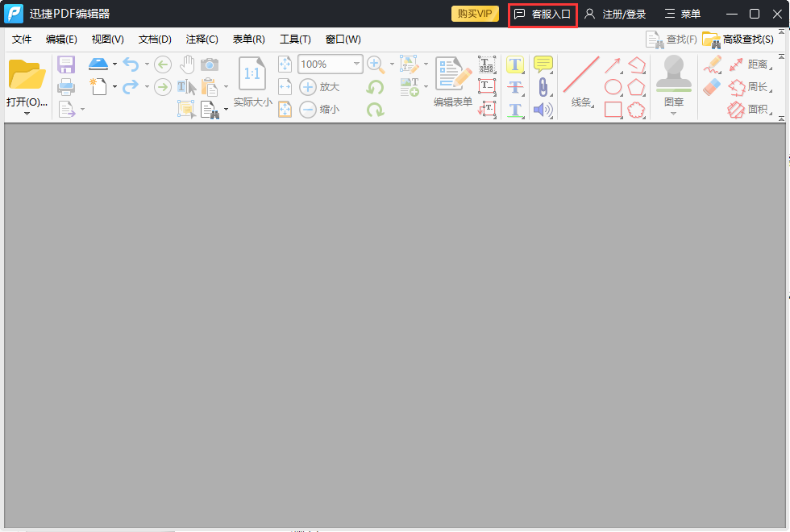Select the Highlight Text tool
The image size is (790, 532).
pos(515,64)
